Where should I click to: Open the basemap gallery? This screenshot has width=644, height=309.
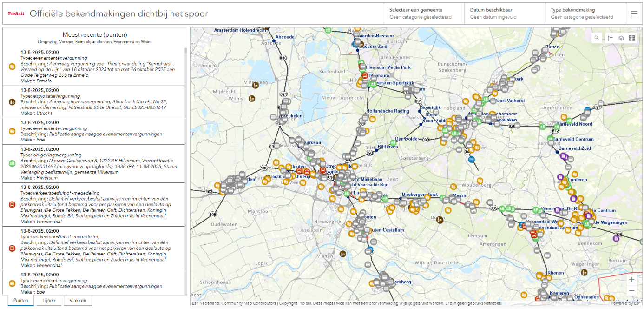pos(632,38)
